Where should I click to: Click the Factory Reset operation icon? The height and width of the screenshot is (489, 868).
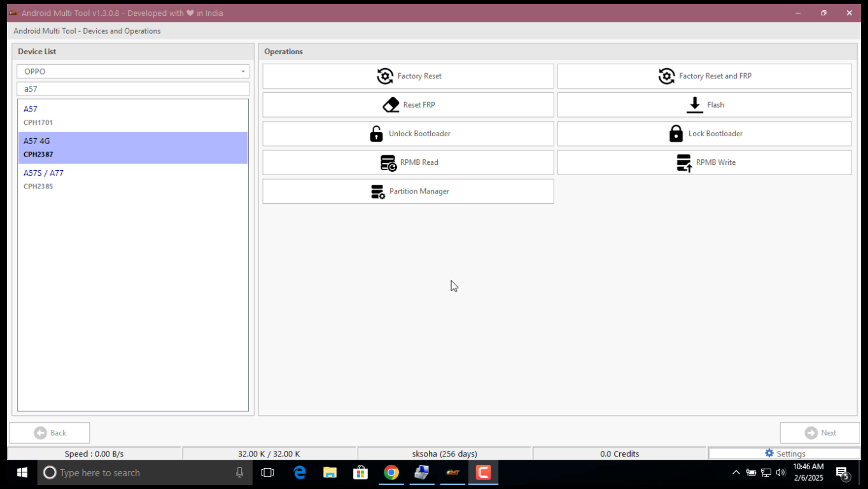coord(385,76)
